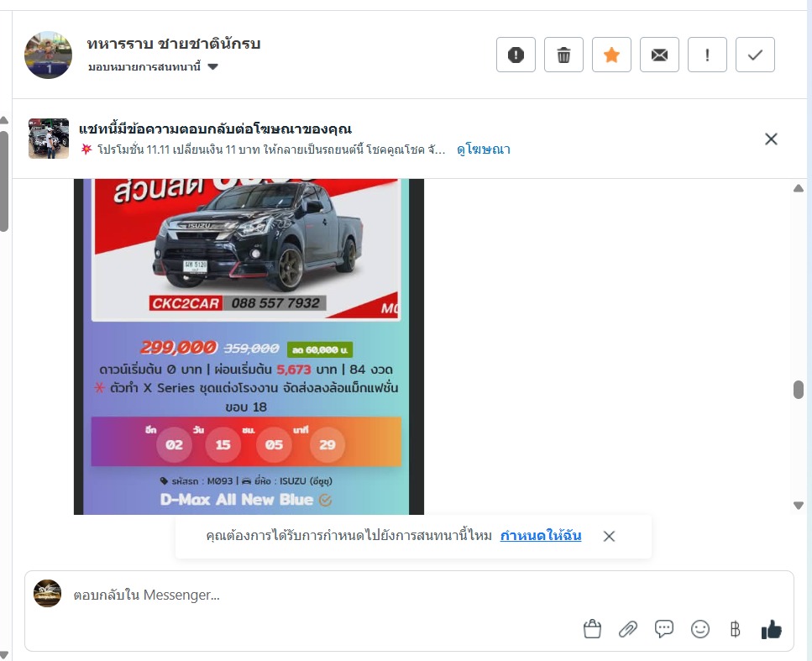Mark conversation unread with envelope icon
812x661 pixels.
[659, 55]
